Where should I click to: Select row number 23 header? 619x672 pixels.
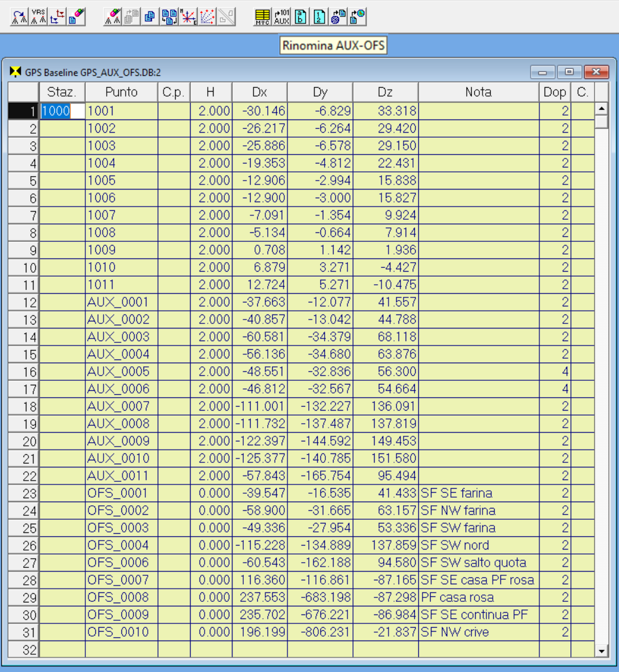point(23,493)
